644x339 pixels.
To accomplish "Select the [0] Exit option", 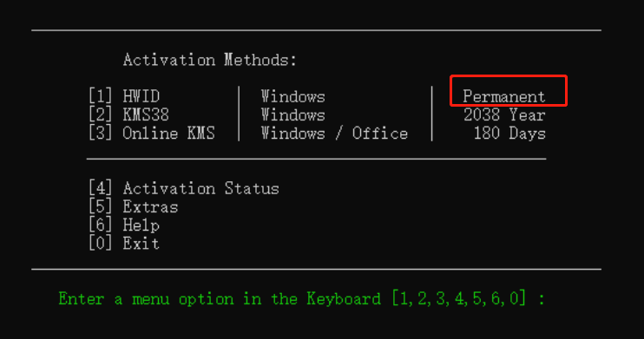I will click(x=124, y=244).
